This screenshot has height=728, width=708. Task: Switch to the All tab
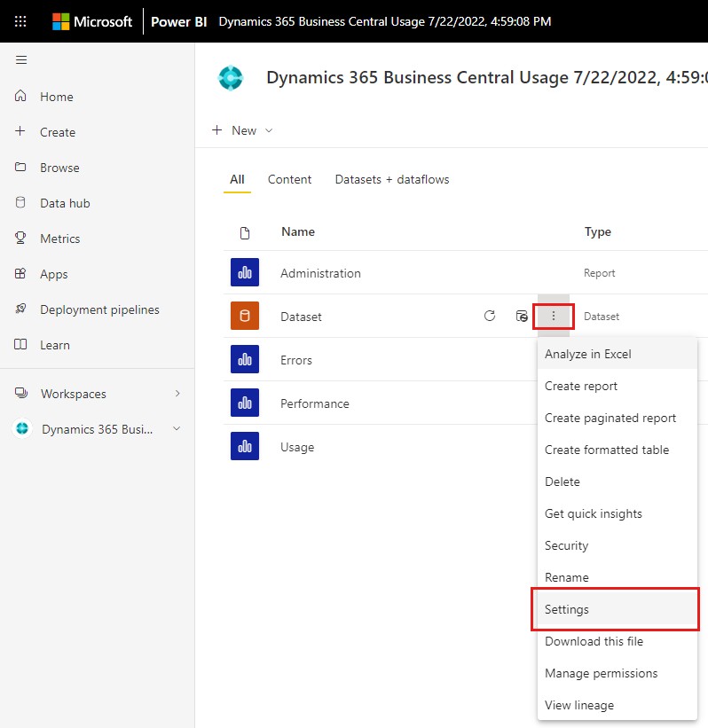(238, 180)
